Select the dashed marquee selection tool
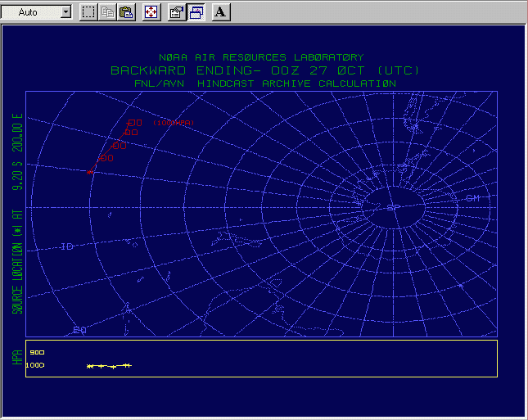528x420 pixels. (x=88, y=12)
